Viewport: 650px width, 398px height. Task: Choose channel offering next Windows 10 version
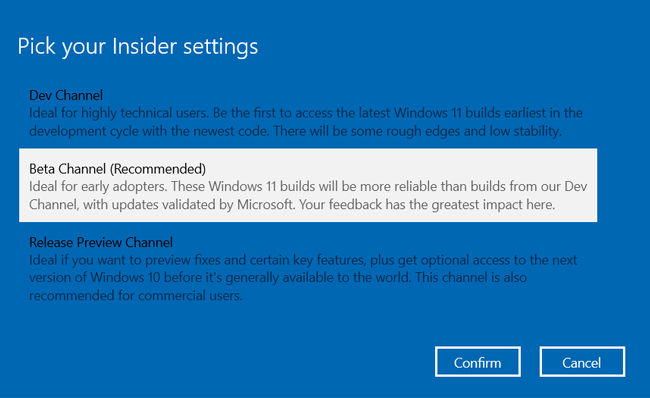coord(308,269)
